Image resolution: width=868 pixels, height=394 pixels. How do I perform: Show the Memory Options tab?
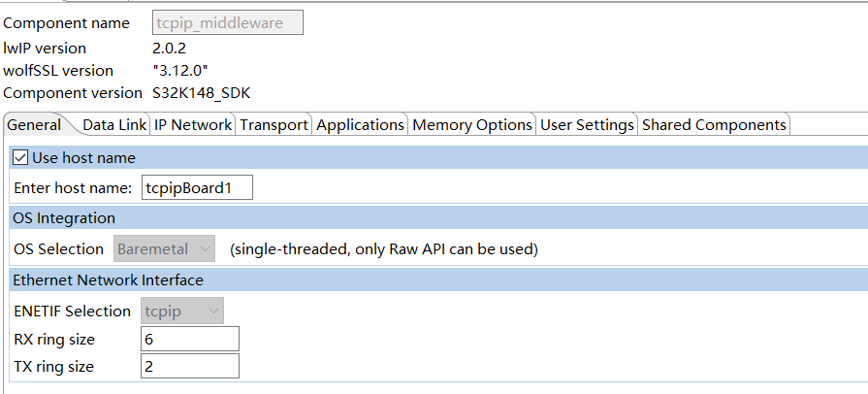472,125
